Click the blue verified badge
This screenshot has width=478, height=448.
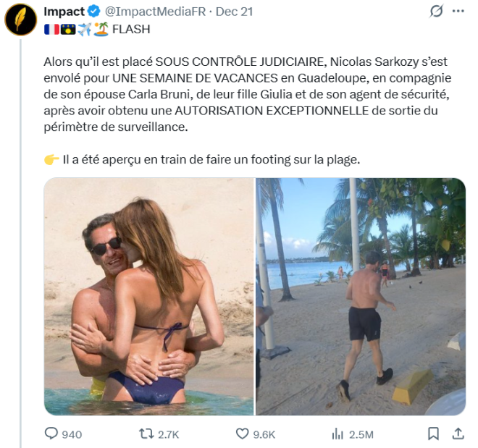[x=94, y=12]
